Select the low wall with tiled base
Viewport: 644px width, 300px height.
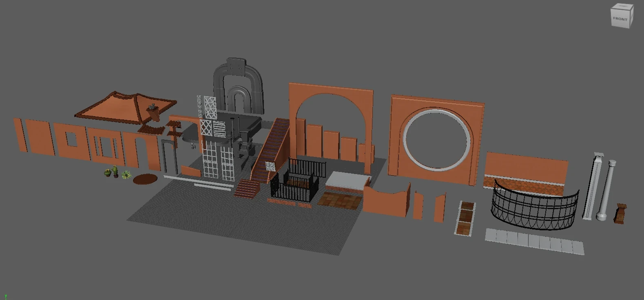coord(526,174)
